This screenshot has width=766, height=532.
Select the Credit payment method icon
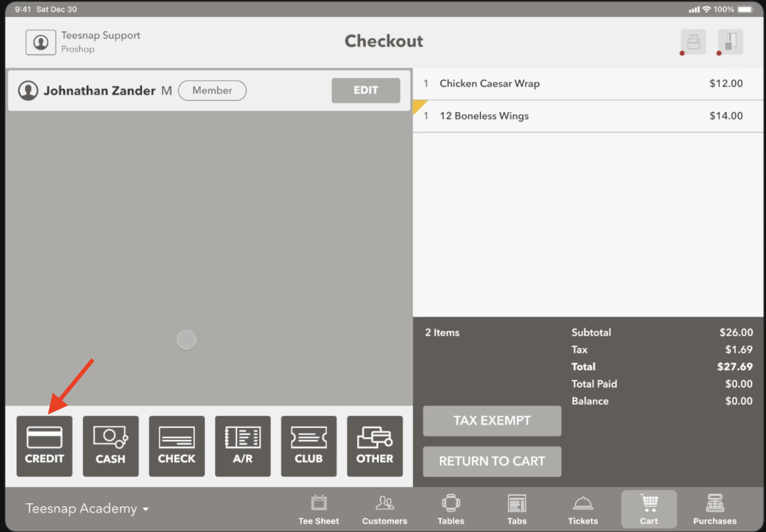44,446
